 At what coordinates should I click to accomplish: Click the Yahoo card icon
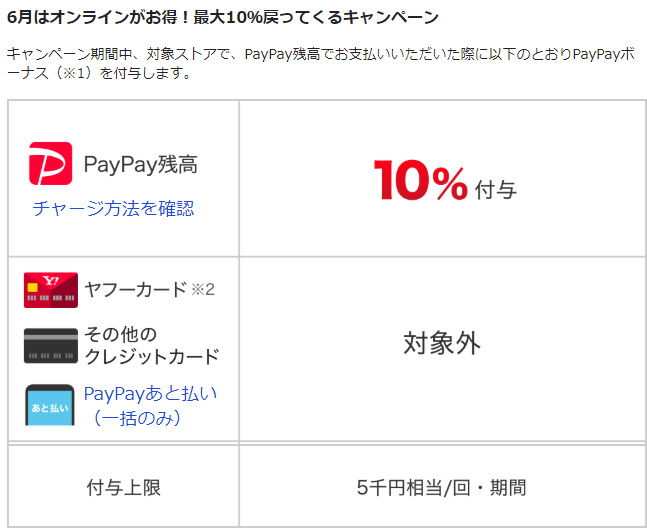coord(51,290)
